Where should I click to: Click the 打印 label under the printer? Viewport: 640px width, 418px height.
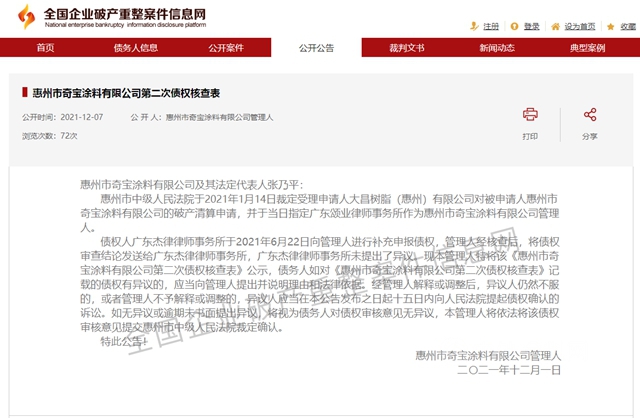(530, 136)
